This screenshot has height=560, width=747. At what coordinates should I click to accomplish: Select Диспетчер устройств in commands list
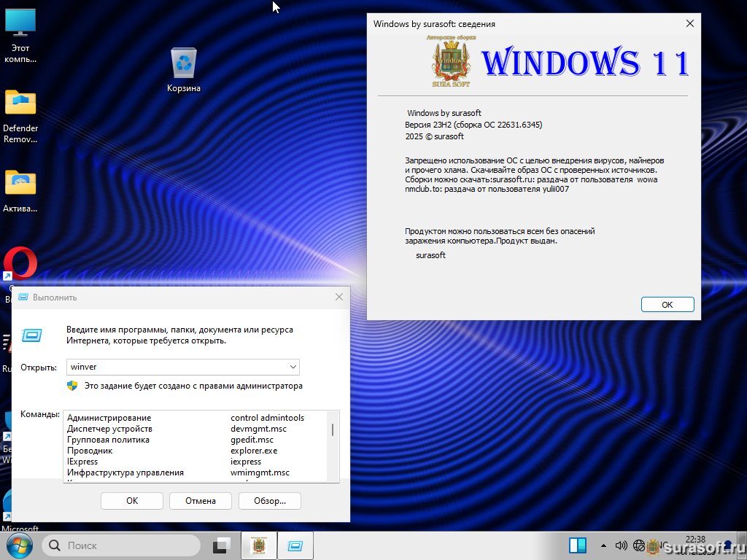point(109,429)
